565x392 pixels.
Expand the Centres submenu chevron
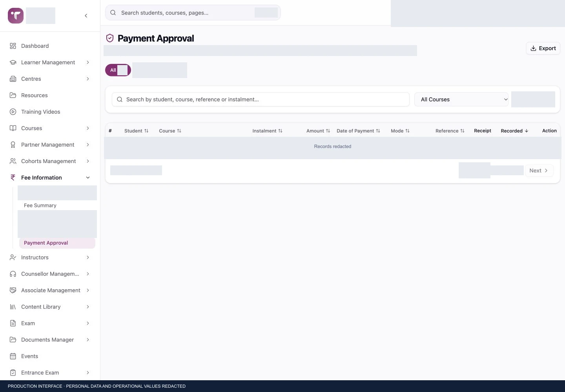point(88,79)
